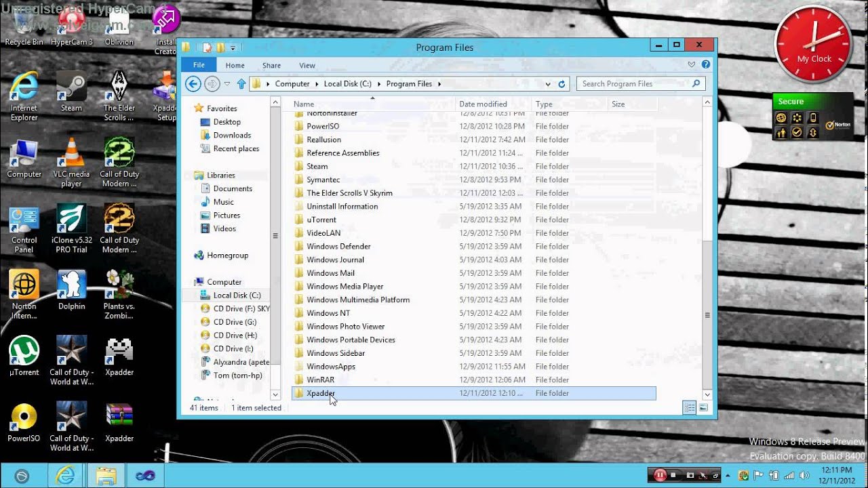Click the Back arrow in Explorer
The width and height of the screenshot is (868, 488).
coord(193,84)
